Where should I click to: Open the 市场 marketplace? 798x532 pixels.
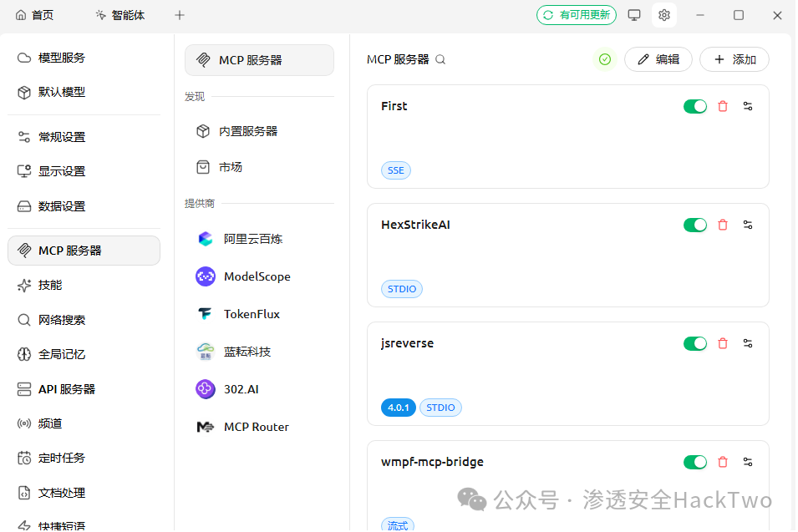tap(260, 167)
